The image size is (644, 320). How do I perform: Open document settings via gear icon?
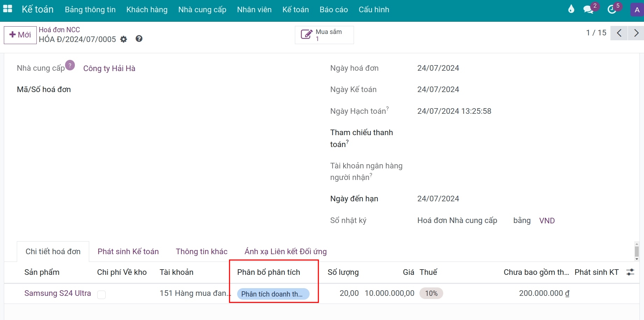coord(123,39)
